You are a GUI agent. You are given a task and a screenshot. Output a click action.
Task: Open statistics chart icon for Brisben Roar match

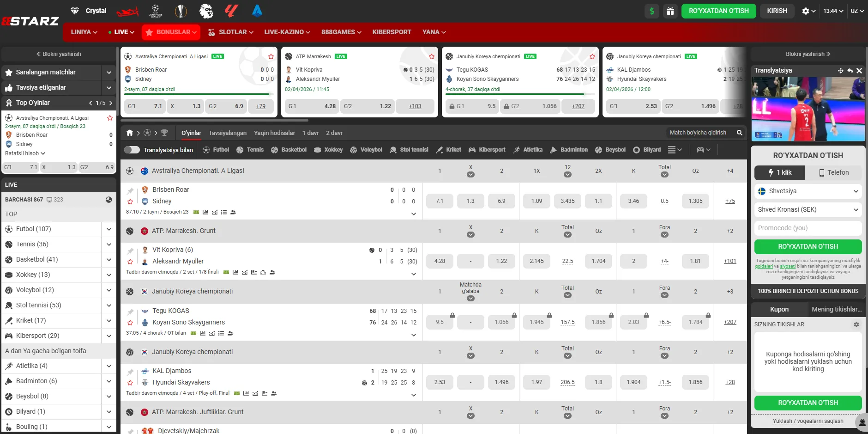click(205, 212)
